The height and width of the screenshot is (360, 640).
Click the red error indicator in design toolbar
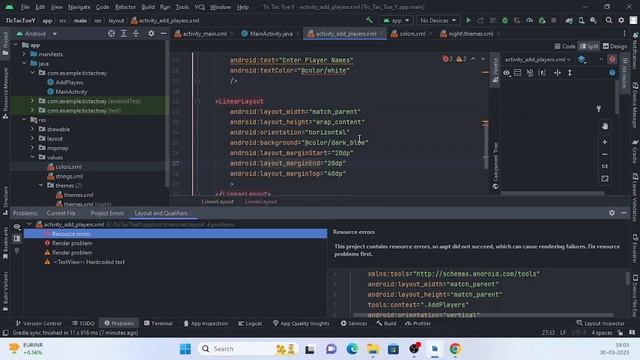pyautogui.click(x=612, y=60)
